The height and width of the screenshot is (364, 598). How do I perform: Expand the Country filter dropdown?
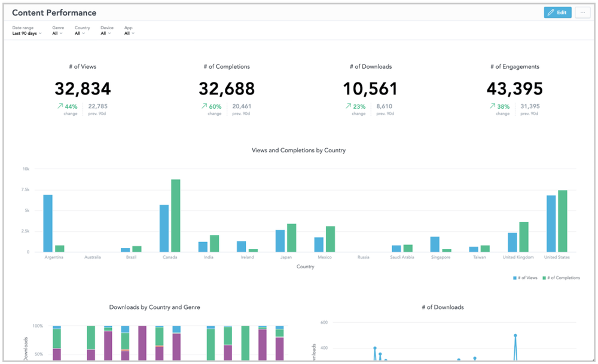[82, 30]
